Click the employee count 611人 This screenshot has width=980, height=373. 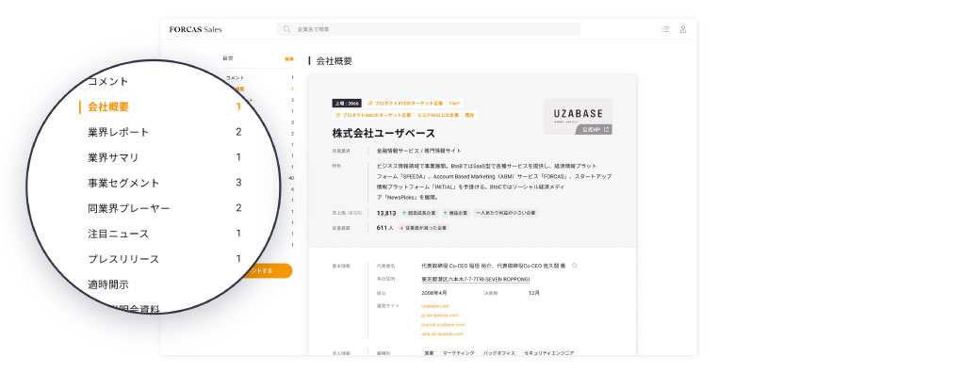(x=385, y=228)
